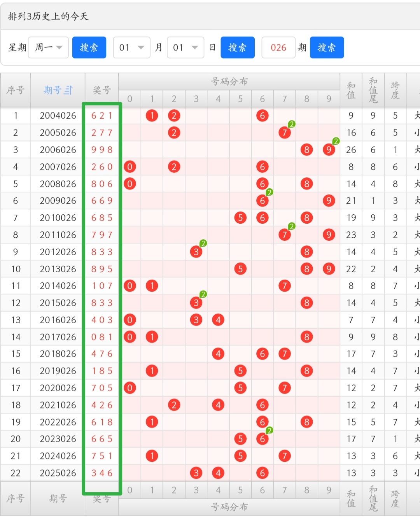Click winning number 9 9 8
Viewport: 420px width, 522px height.
click(x=102, y=150)
